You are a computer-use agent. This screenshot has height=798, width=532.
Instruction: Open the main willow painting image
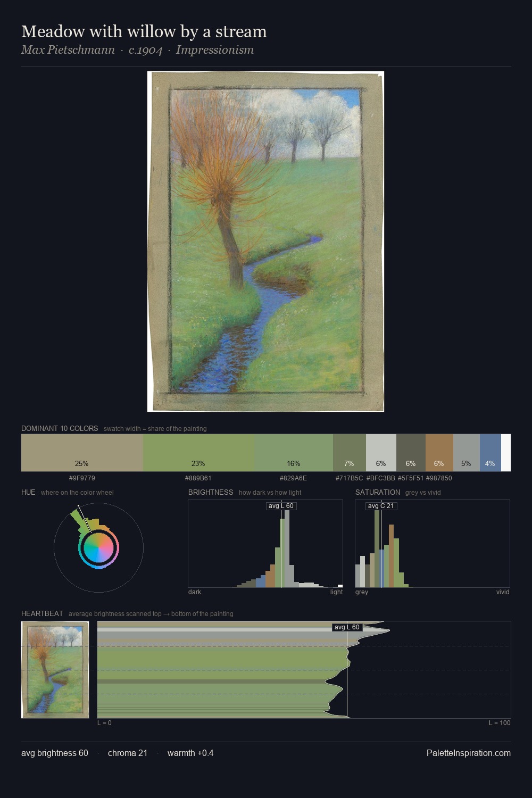tap(265, 242)
